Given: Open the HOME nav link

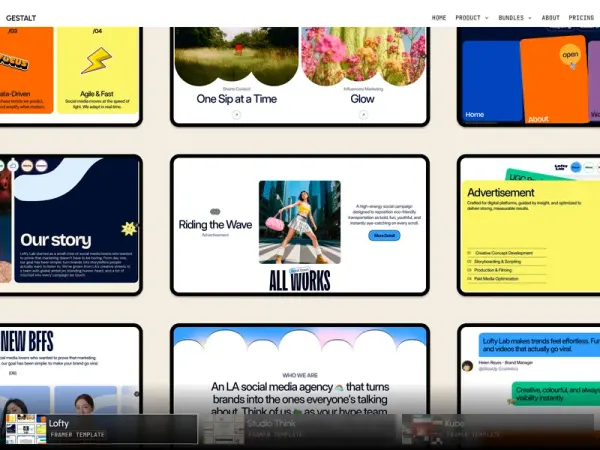Looking at the screenshot, I should tap(439, 18).
